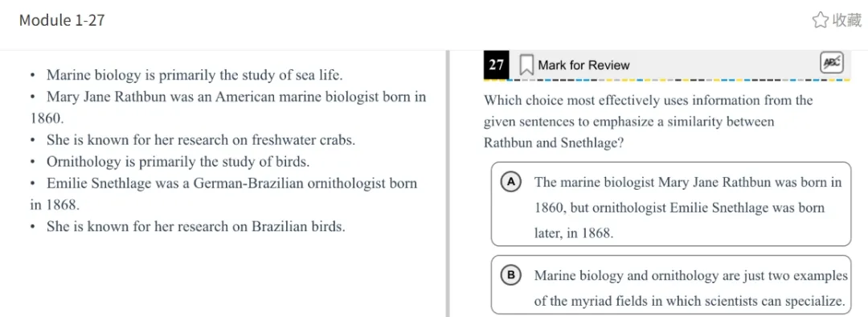Screen dimensions: 868x317
Task: Click the vertical divider between passage and question
Action: [x=448, y=183]
